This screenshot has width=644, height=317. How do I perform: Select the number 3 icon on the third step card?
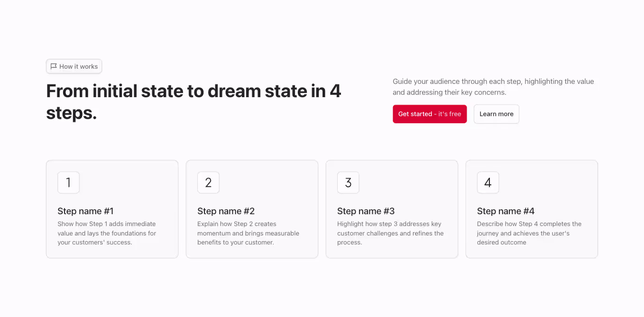pos(348,182)
